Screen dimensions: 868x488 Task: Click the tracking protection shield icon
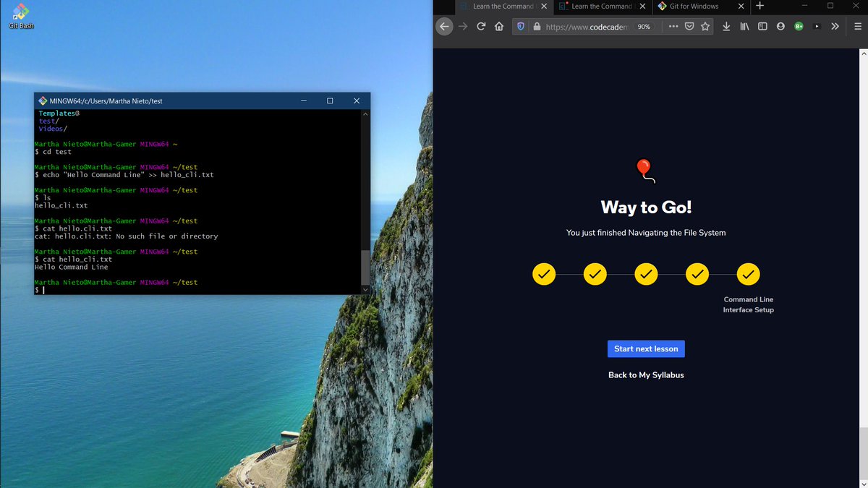click(521, 26)
